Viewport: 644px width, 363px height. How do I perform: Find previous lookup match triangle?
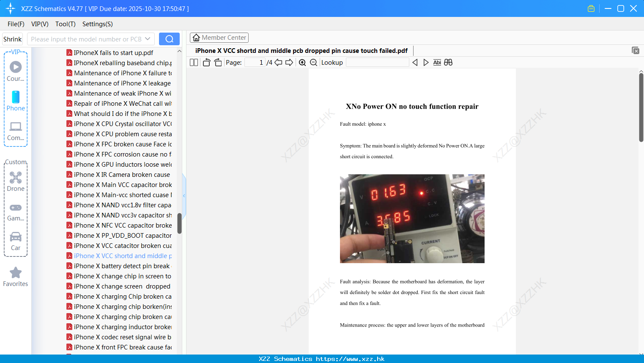[x=415, y=63]
